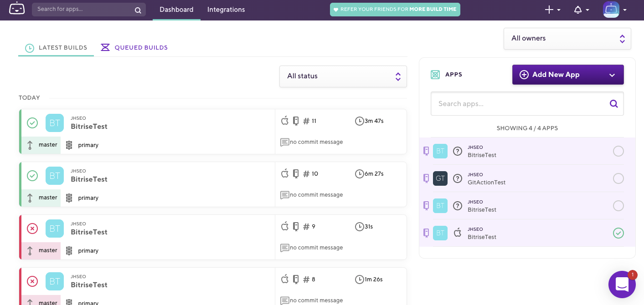This screenshot has height=305, width=644.
Task: Click 3m 47s duration text
Action: (374, 121)
